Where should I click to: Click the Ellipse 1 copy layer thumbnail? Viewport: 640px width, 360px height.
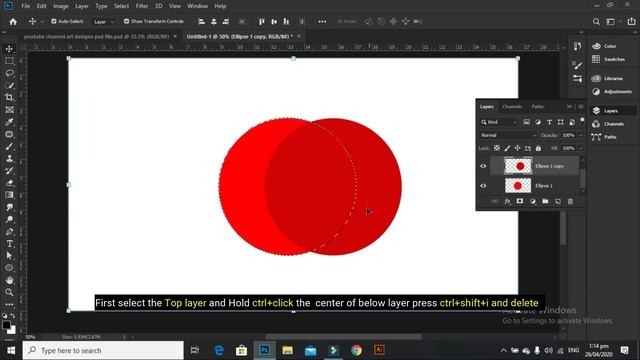tap(518, 166)
